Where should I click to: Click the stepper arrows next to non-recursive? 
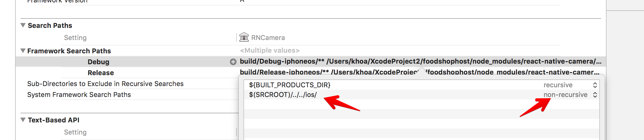[595, 95]
